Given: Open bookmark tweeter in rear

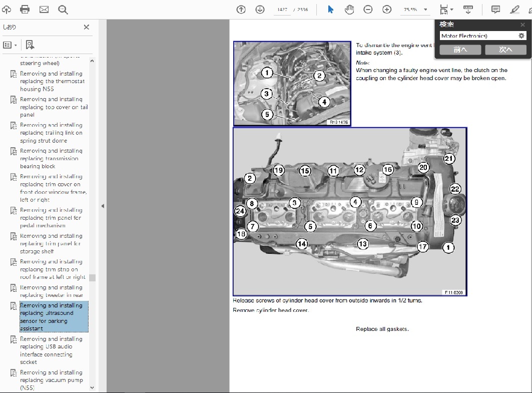Looking at the screenshot, I should pyautogui.click(x=51, y=291).
